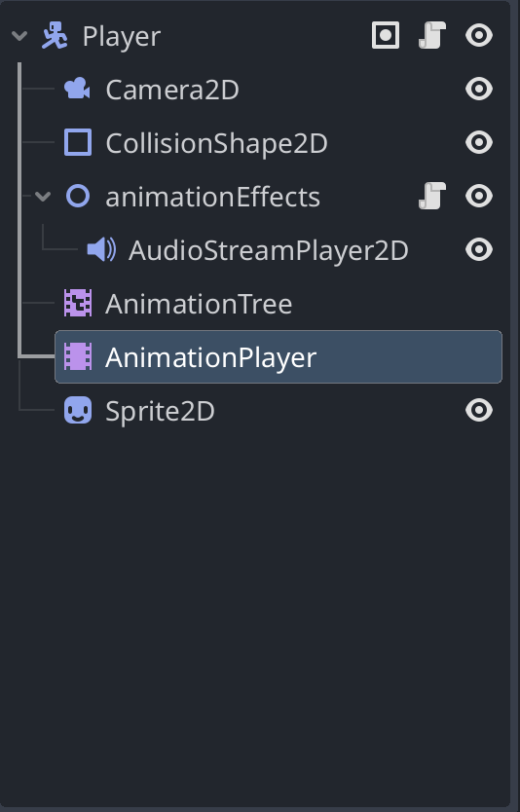The width and height of the screenshot is (520, 812).
Task: Select the AnimationTree node label
Action: [199, 304]
